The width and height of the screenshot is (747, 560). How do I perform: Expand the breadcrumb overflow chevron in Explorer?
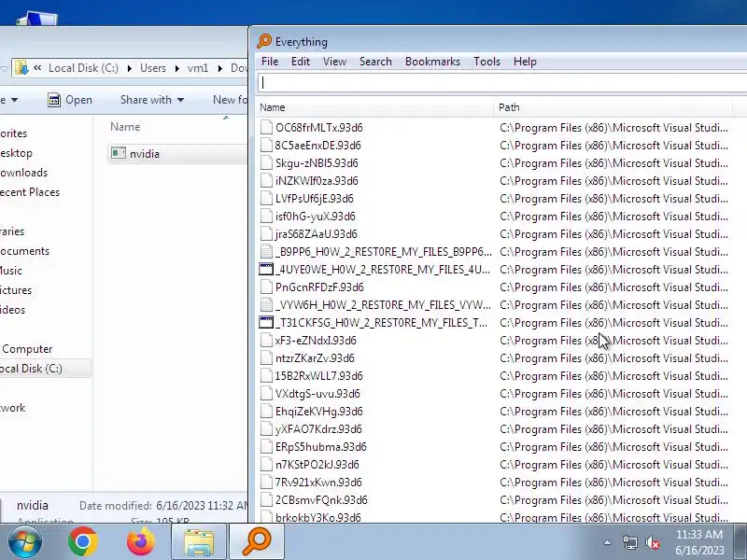[37, 68]
